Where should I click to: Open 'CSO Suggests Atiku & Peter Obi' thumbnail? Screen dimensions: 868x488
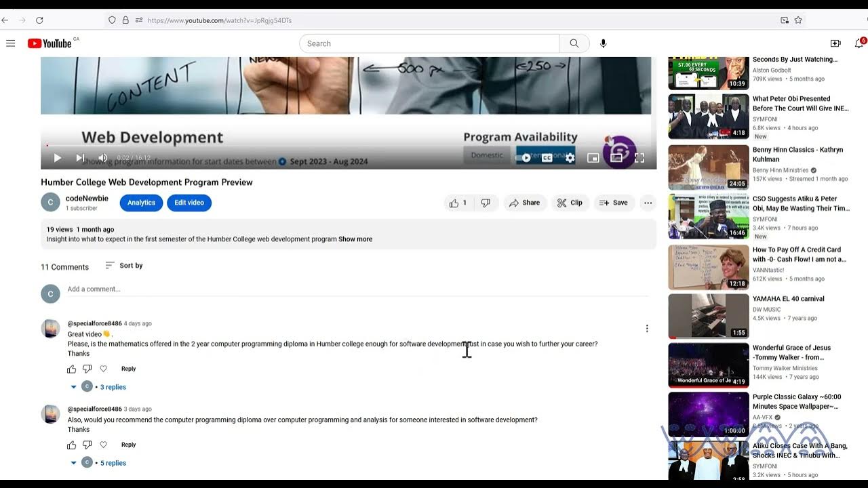pos(709,217)
